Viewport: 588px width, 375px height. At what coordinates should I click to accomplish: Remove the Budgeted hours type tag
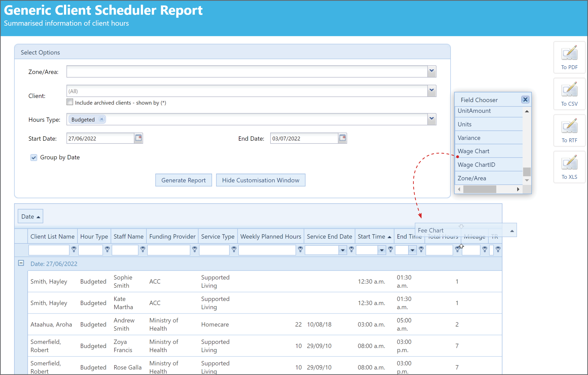(x=102, y=119)
